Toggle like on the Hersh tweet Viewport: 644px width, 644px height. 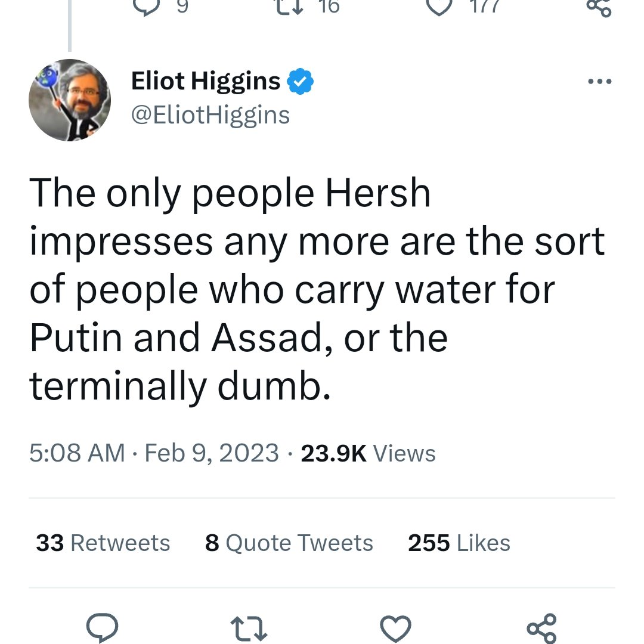pos(397,627)
